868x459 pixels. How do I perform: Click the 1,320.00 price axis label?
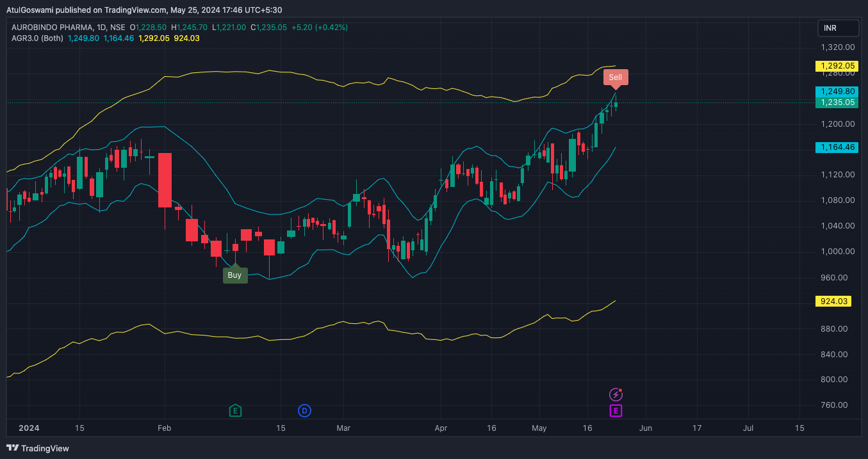click(x=838, y=47)
